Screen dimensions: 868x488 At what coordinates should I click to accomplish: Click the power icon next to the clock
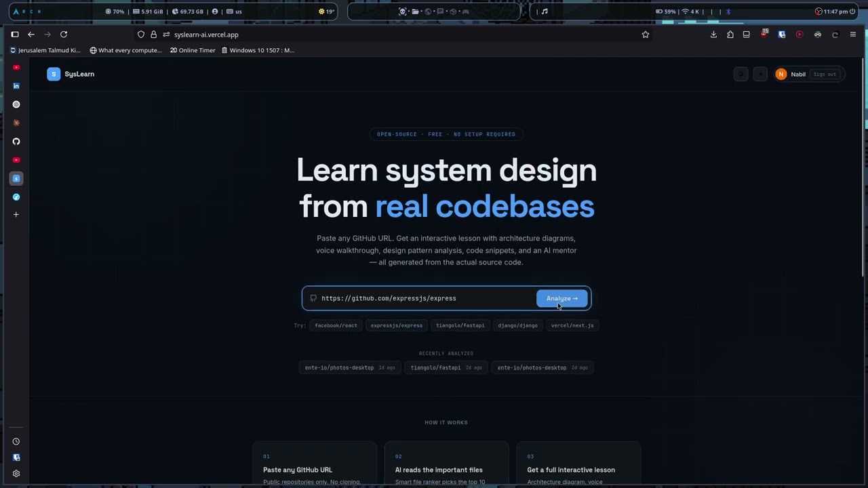click(x=852, y=12)
